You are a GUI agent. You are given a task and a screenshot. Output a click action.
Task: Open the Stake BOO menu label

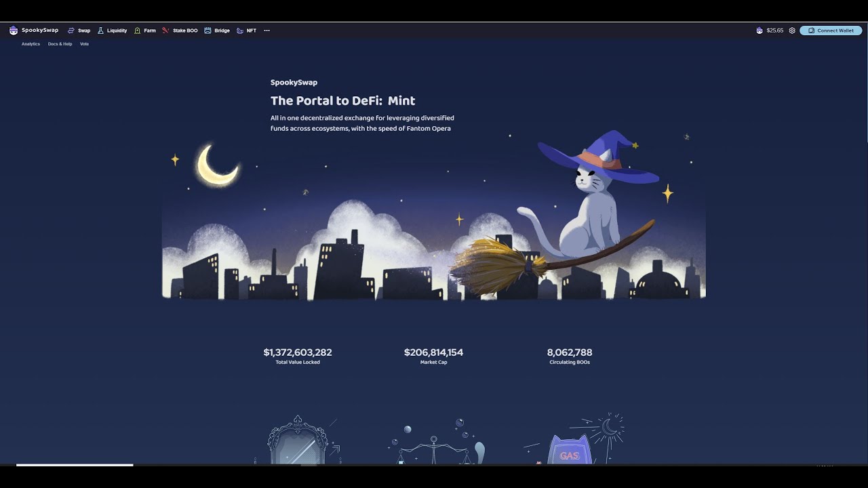[185, 30]
